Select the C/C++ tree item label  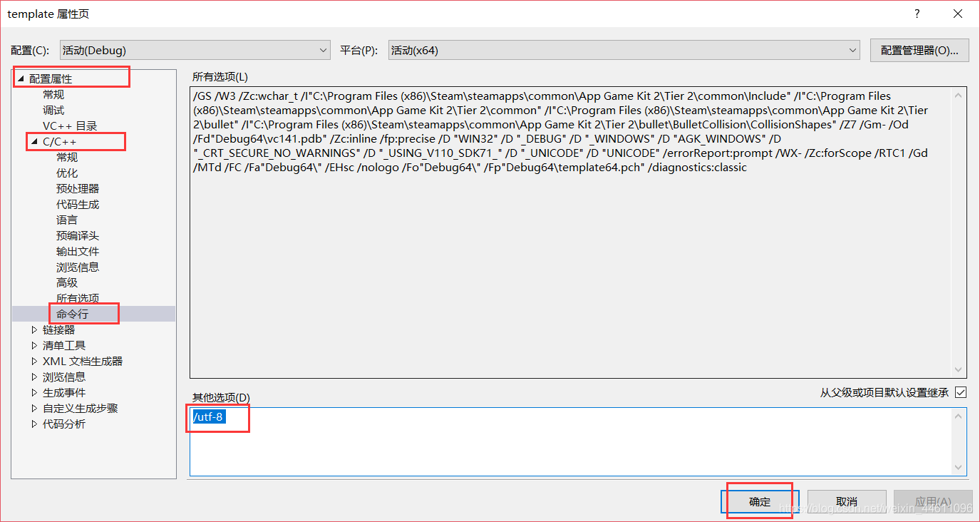coord(59,142)
